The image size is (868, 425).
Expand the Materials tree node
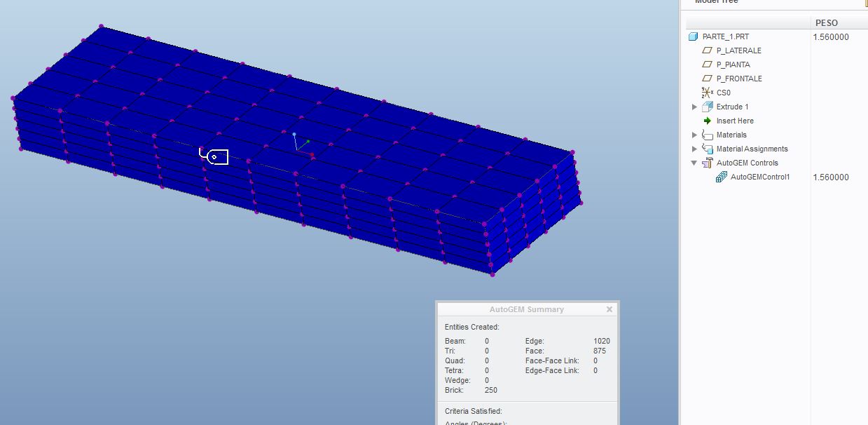point(694,135)
